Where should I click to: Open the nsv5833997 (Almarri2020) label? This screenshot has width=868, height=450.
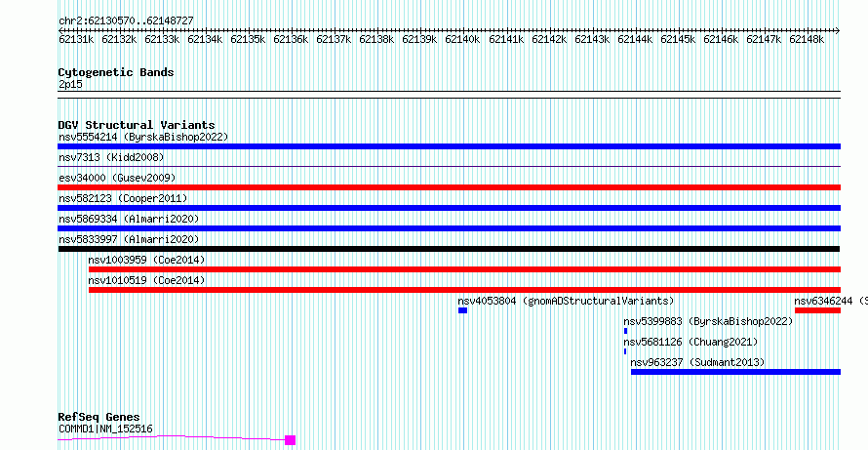[x=129, y=239]
